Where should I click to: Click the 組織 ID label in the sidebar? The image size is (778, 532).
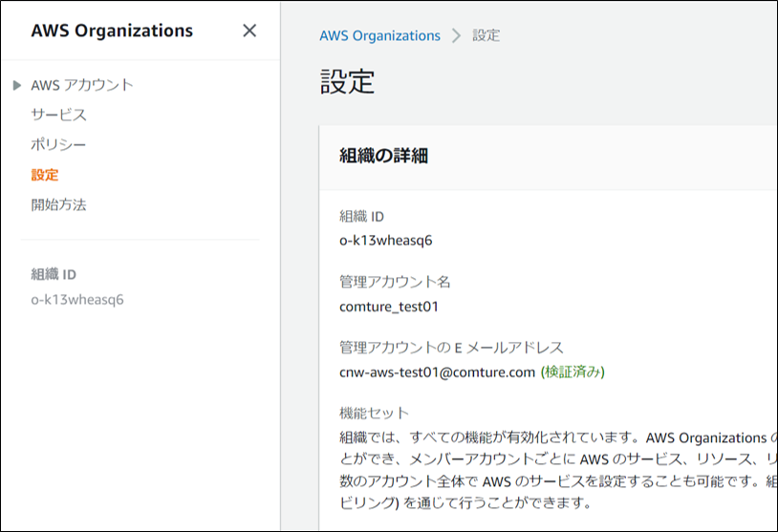(54, 275)
